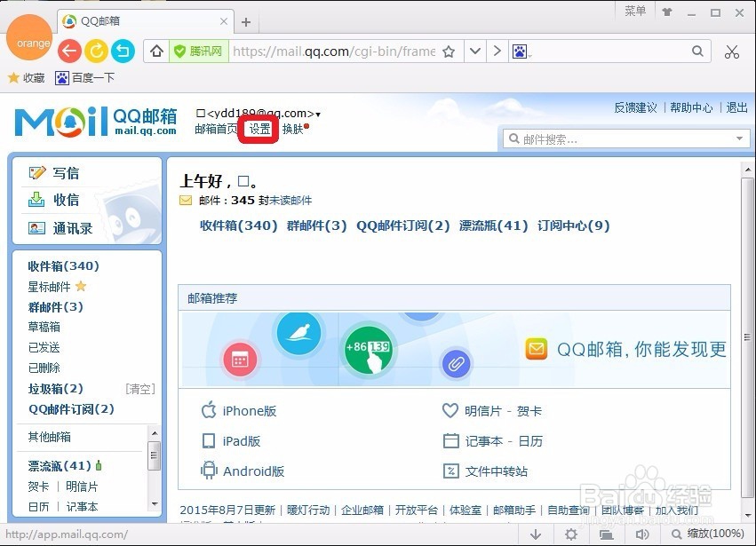Click the yellow refresh button
756x546 pixels.
[x=96, y=51]
